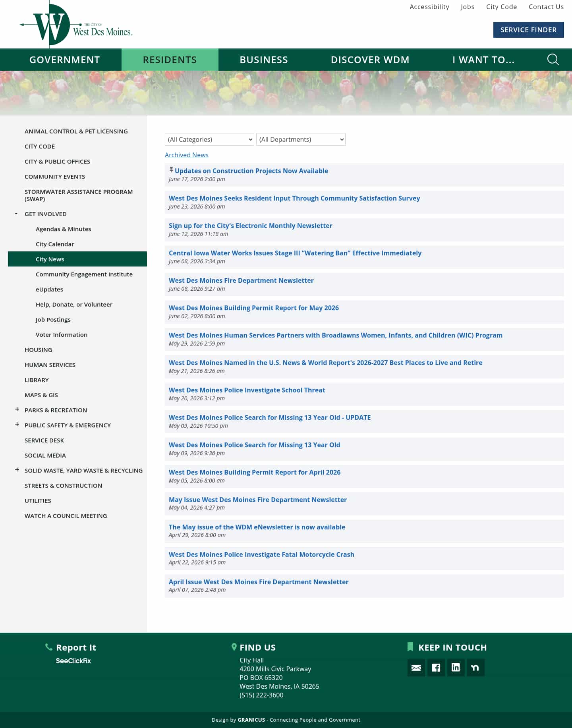Go to Service Desk in sidebar
The image size is (572, 728).
[x=44, y=440]
